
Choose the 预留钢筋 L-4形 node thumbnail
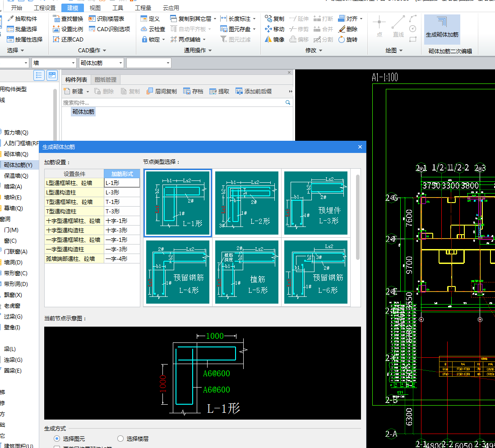pyautogui.click(x=178, y=272)
